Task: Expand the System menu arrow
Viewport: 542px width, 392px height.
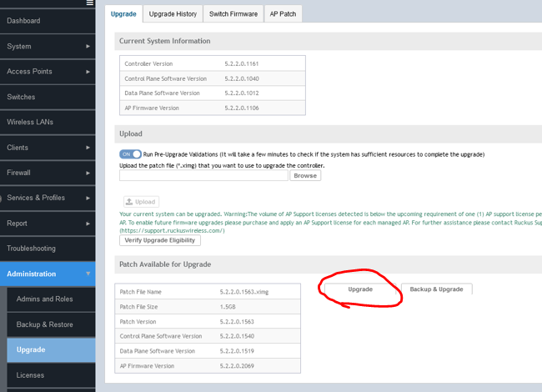Action: point(88,47)
